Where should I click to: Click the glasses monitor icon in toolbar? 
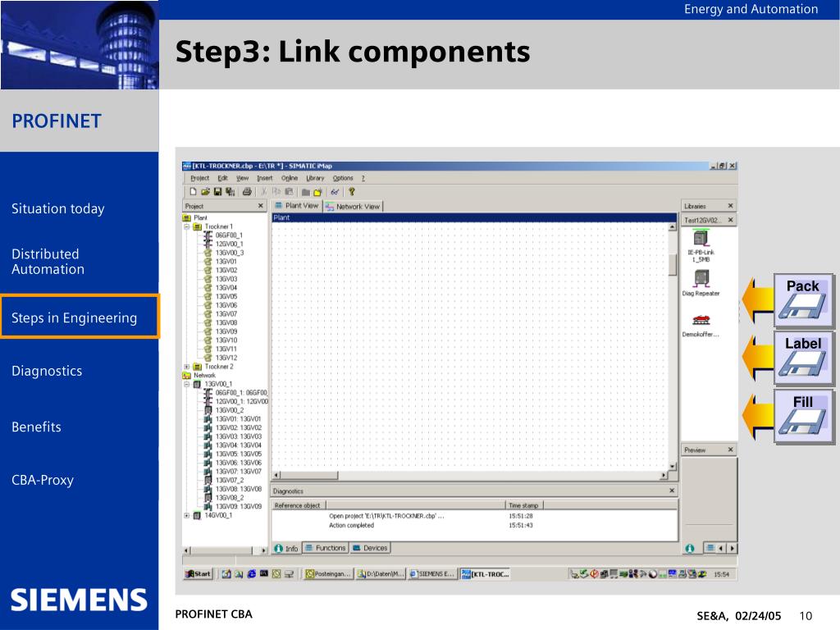335,192
